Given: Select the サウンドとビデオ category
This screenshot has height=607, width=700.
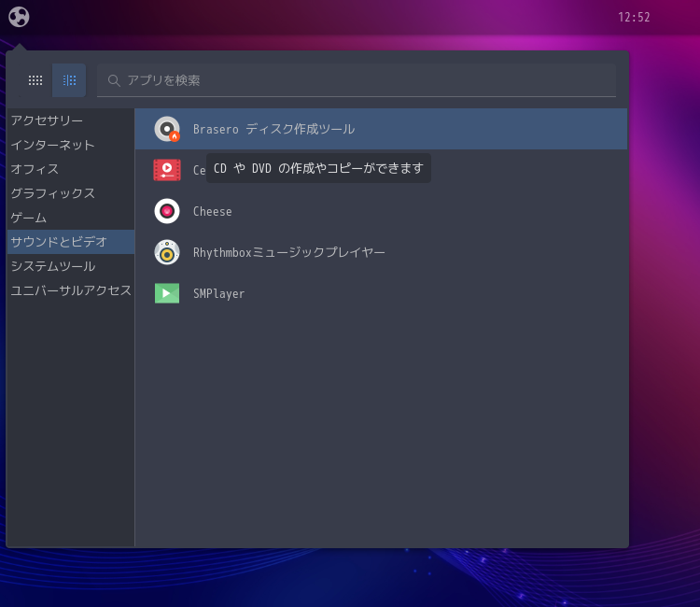Looking at the screenshot, I should pos(71,242).
